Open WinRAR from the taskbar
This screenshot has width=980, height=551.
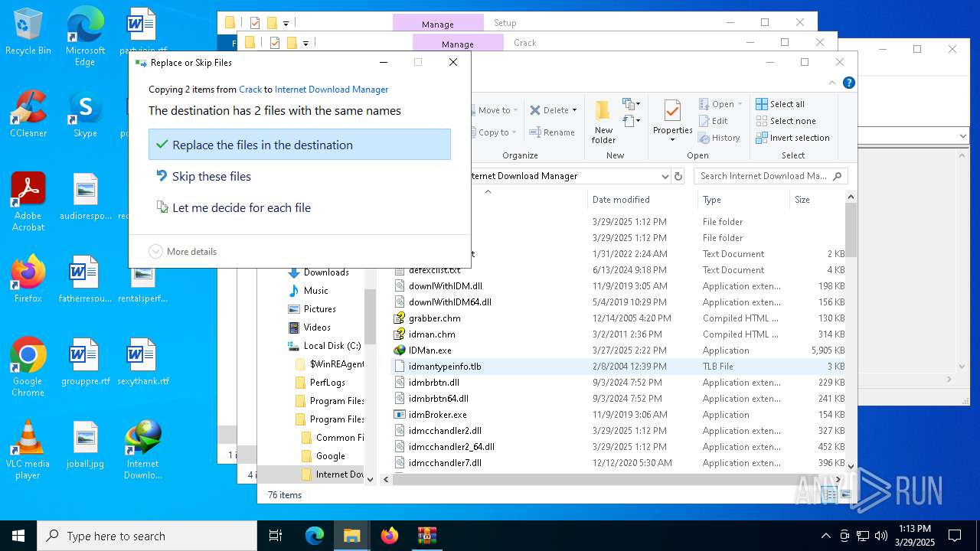(x=426, y=536)
